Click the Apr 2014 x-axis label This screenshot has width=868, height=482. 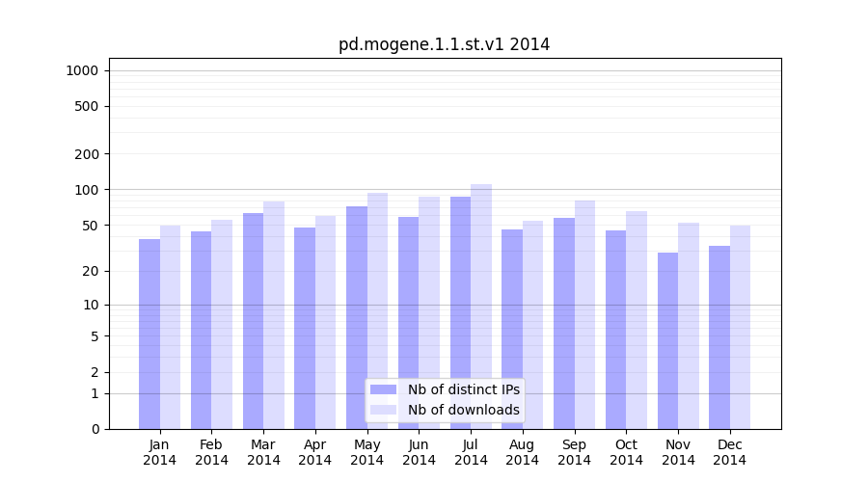point(315,452)
